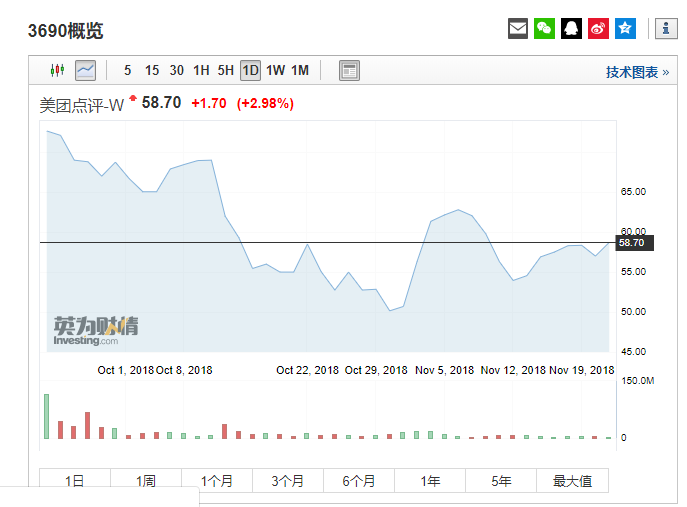Click the Oct 8, 2018 date label

pos(184,370)
